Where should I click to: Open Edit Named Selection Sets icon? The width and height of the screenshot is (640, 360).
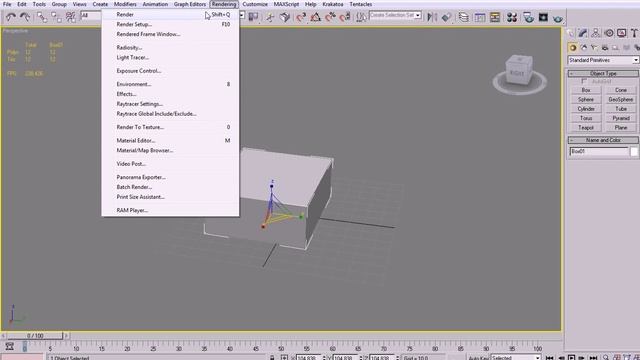(x=361, y=17)
